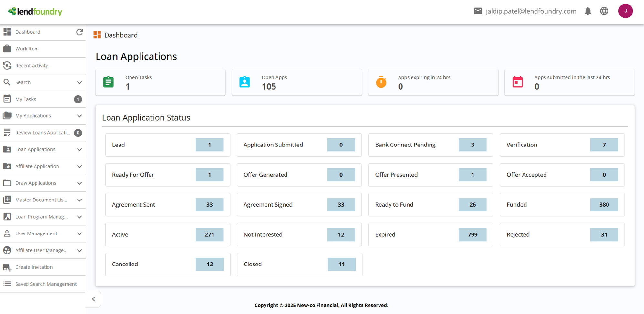644x314 pixels.
Task: Click the My Tasks calendar icon
Action: click(7, 99)
